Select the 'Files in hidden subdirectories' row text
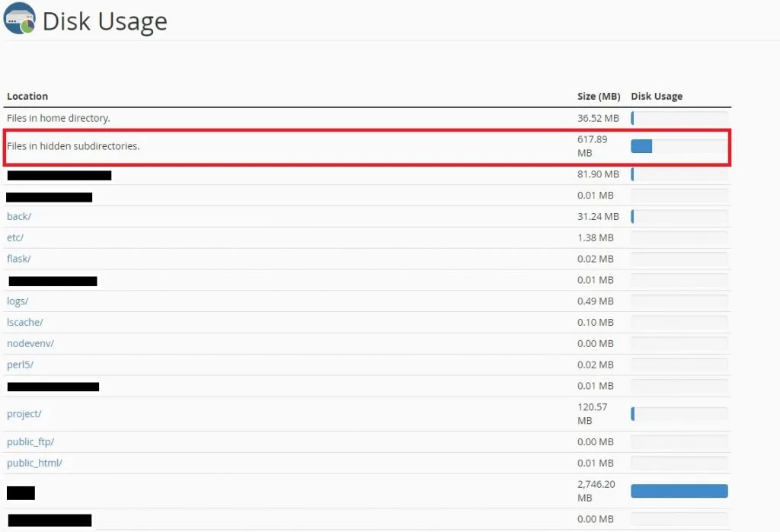The height and width of the screenshot is (532, 780). click(x=73, y=146)
